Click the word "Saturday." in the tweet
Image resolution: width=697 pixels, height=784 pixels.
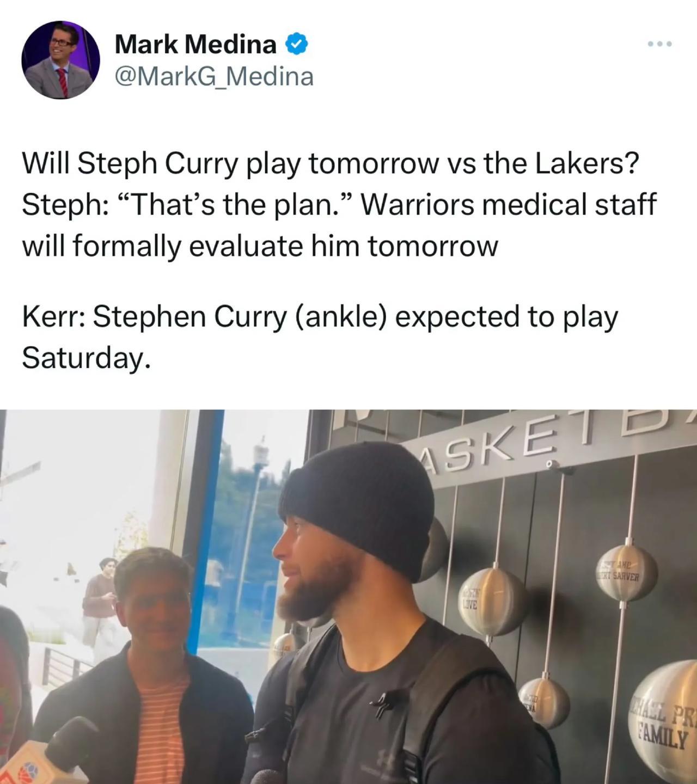point(85,358)
